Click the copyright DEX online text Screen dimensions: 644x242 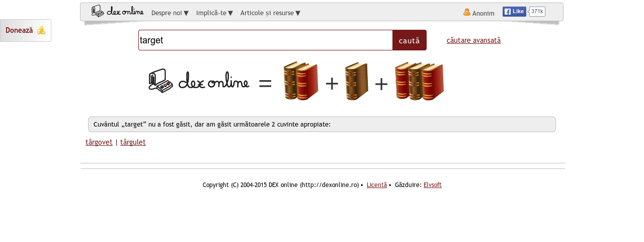pos(281,185)
